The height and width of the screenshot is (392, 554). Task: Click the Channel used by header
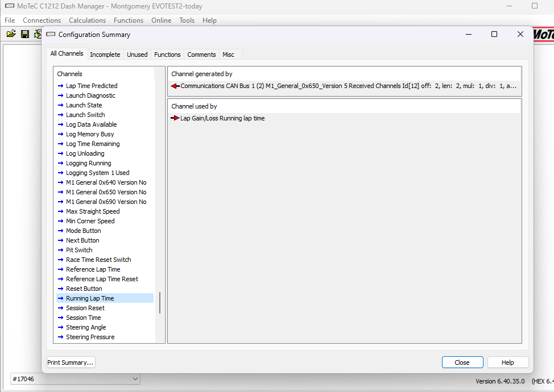[x=345, y=106]
